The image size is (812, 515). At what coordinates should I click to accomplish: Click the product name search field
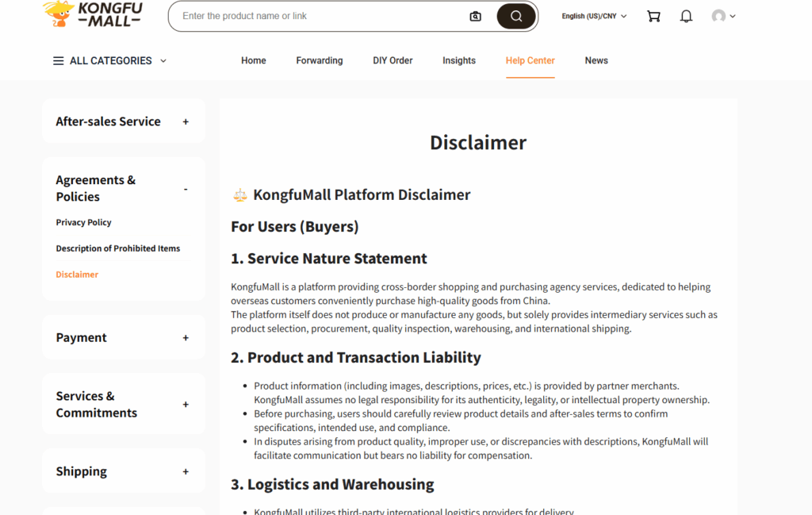[x=317, y=16]
